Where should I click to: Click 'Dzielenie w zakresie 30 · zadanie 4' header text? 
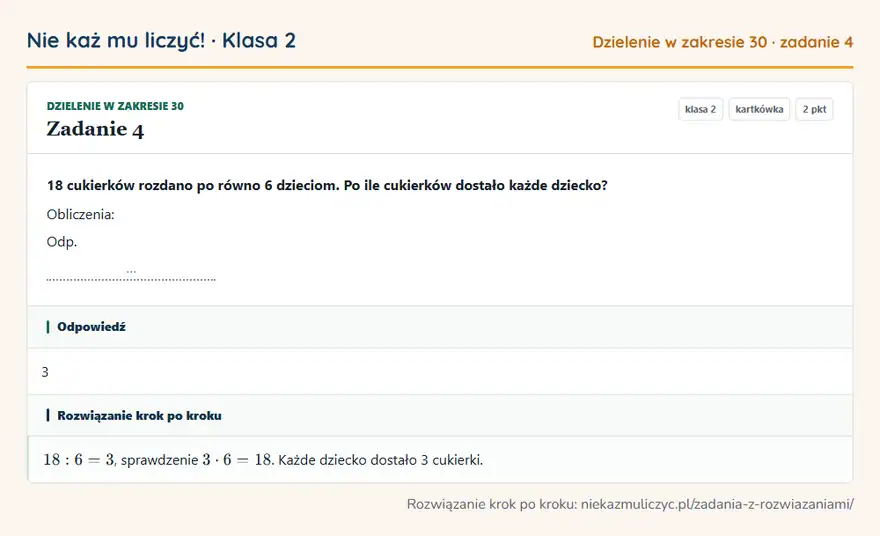coord(723,42)
